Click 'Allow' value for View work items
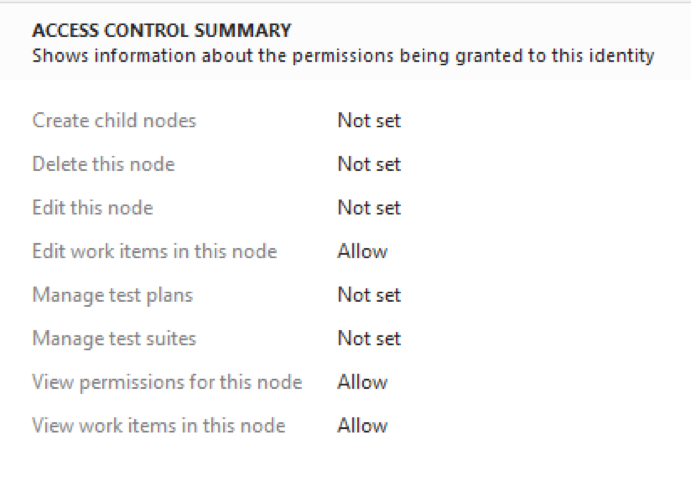The height and width of the screenshot is (481, 691). [x=362, y=426]
